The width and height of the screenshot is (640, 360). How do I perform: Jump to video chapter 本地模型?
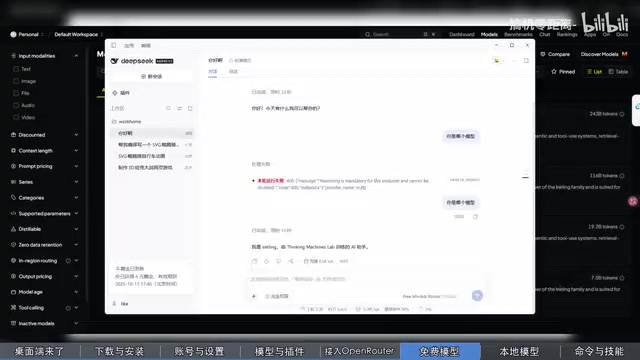click(x=519, y=351)
